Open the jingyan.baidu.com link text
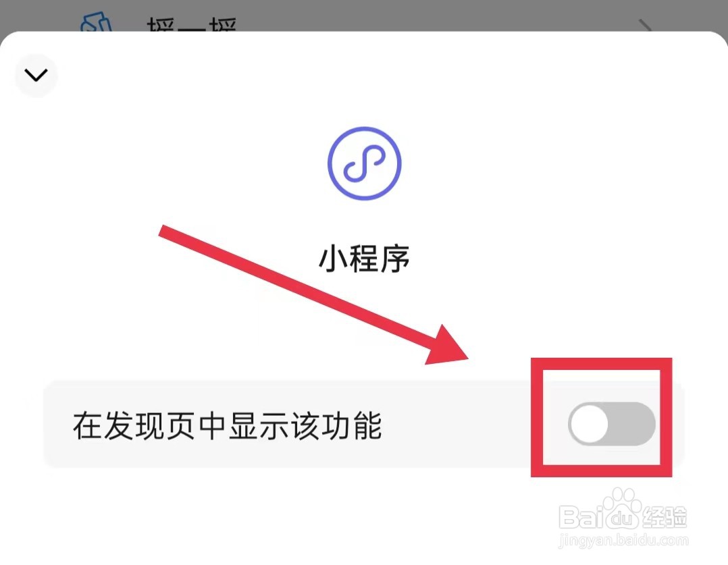 [623, 541]
